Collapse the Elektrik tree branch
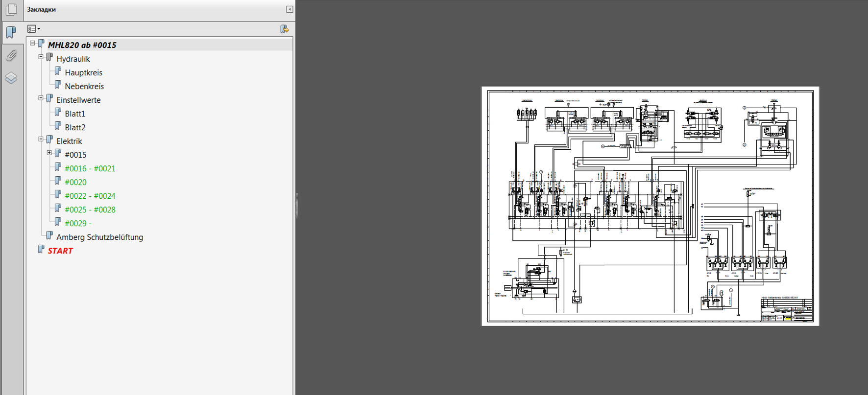The height and width of the screenshot is (395, 868). click(x=41, y=139)
